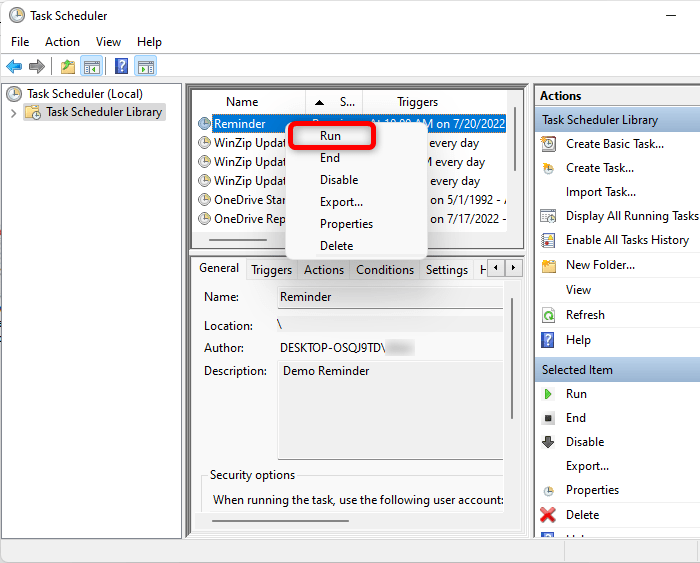This screenshot has height=563, width=700.
Task: Click the Task Scheduler title bar icon
Action: pyautogui.click(x=17, y=15)
